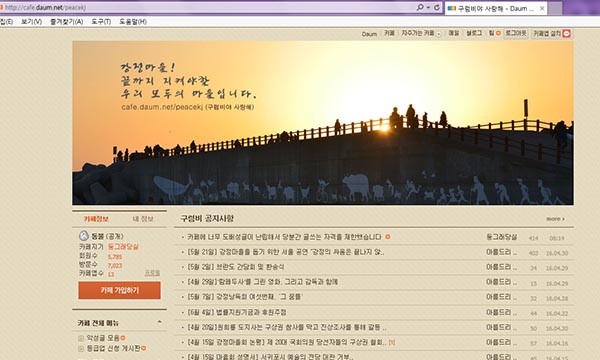This screenshot has width=600, height=360.
Task: Click author 둥그래당실 on first notice row
Action: (x=501, y=237)
